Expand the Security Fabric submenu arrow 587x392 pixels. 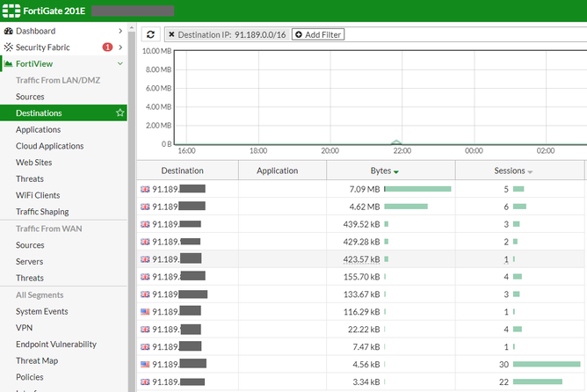pos(120,47)
